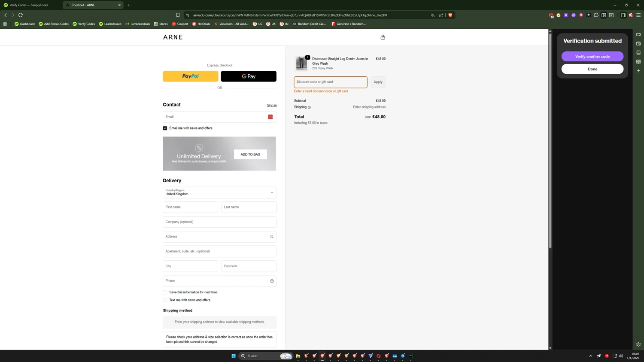This screenshot has width=644, height=362.
Task: Open the browser extensions puzzle icon
Action: (596, 15)
